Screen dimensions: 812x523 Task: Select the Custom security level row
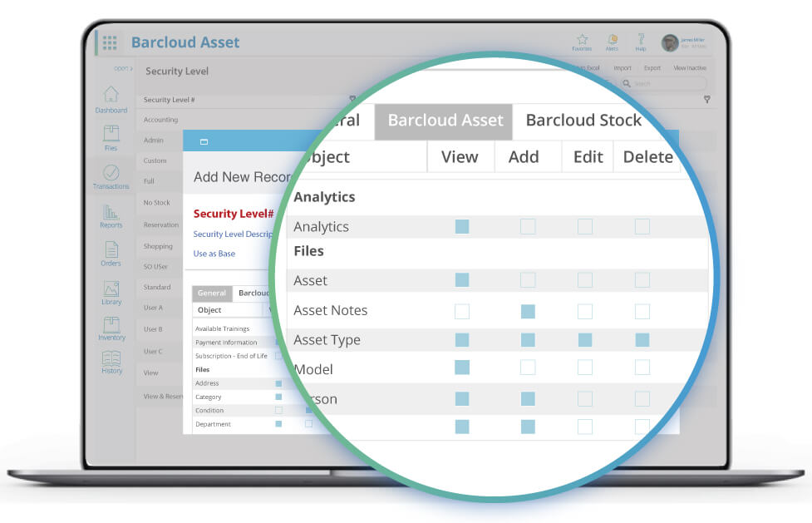click(160, 160)
